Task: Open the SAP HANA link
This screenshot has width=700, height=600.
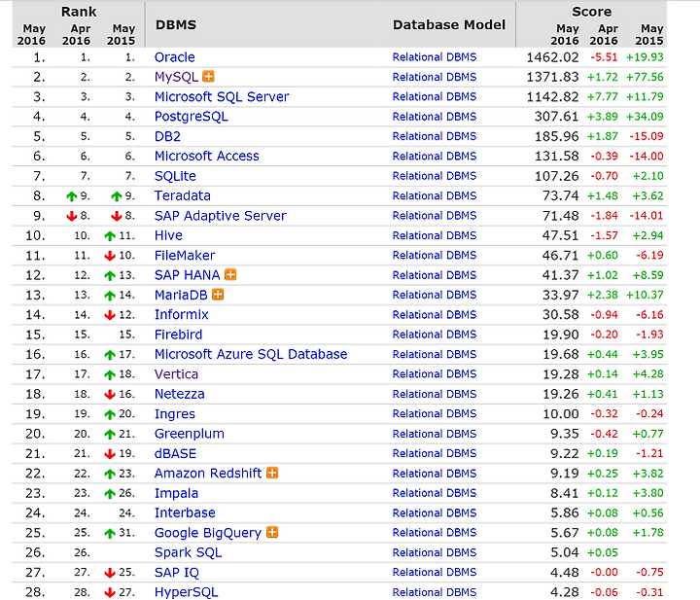Action: pyautogui.click(x=187, y=275)
